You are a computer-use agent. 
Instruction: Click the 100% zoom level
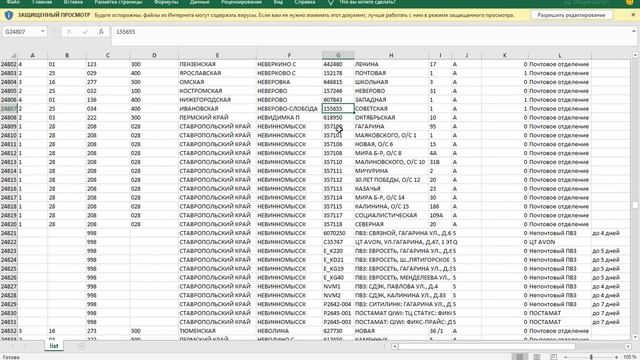click(629, 357)
